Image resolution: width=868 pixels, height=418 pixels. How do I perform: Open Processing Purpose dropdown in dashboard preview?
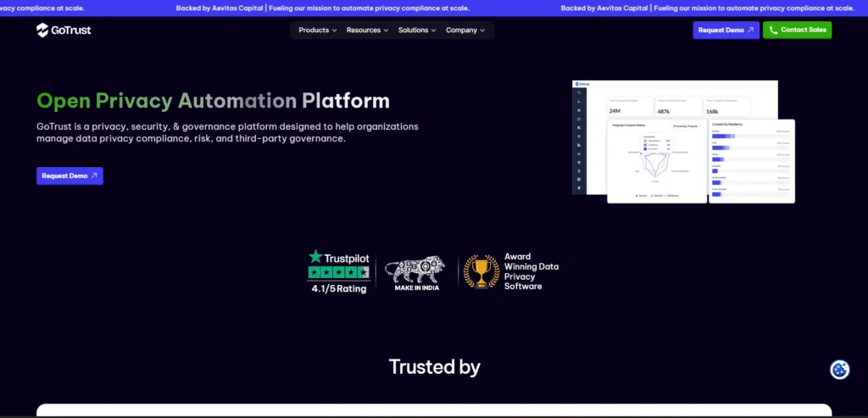pos(687,126)
